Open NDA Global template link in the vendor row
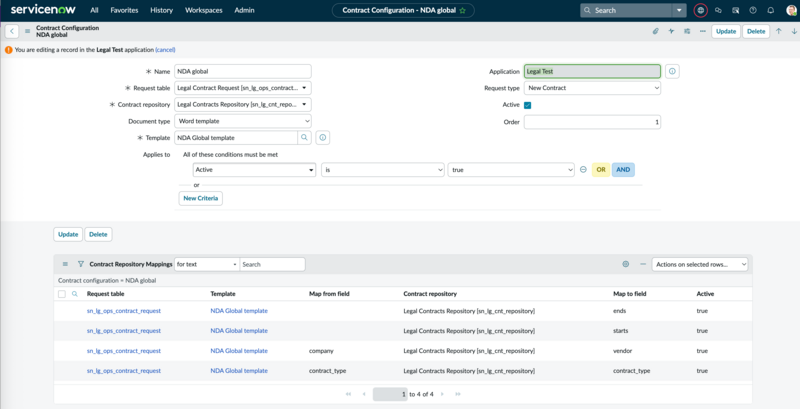This screenshot has height=409, width=800. [x=239, y=351]
